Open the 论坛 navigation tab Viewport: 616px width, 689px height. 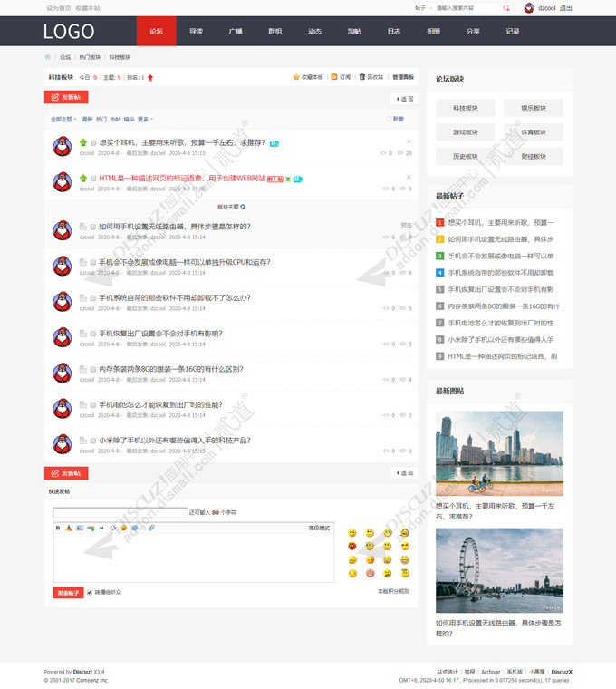point(157,31)
